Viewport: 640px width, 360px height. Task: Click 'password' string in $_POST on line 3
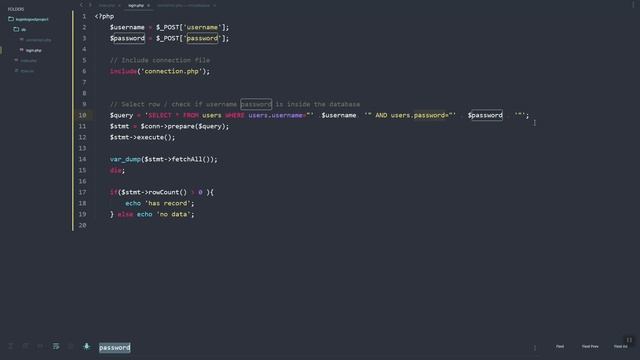coord(202,38)
